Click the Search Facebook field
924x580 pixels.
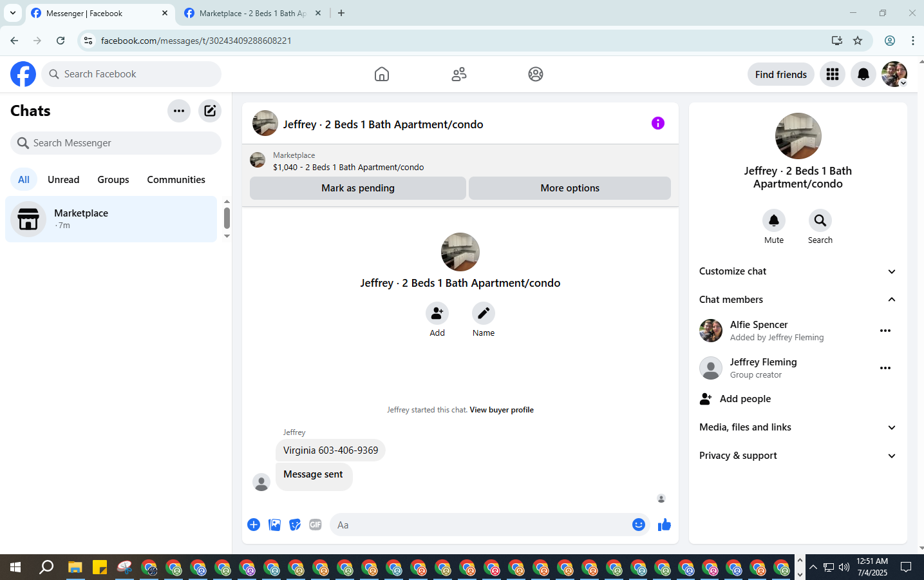pos(131,74)
